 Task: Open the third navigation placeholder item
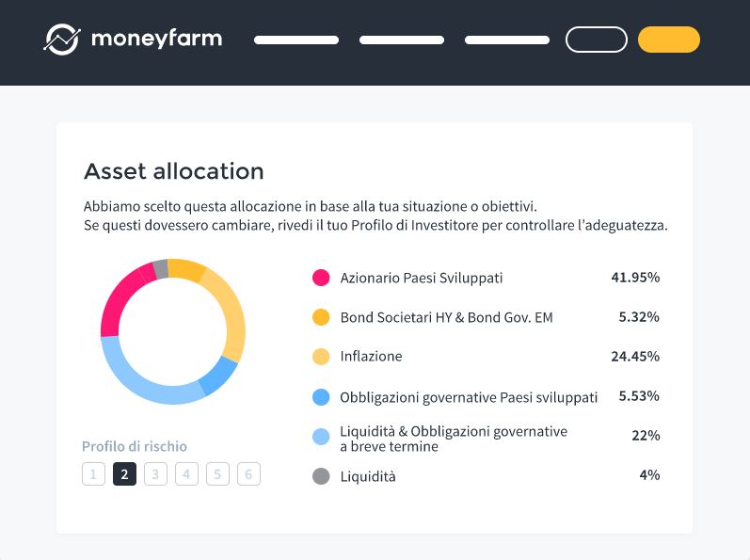coord(507,40)
